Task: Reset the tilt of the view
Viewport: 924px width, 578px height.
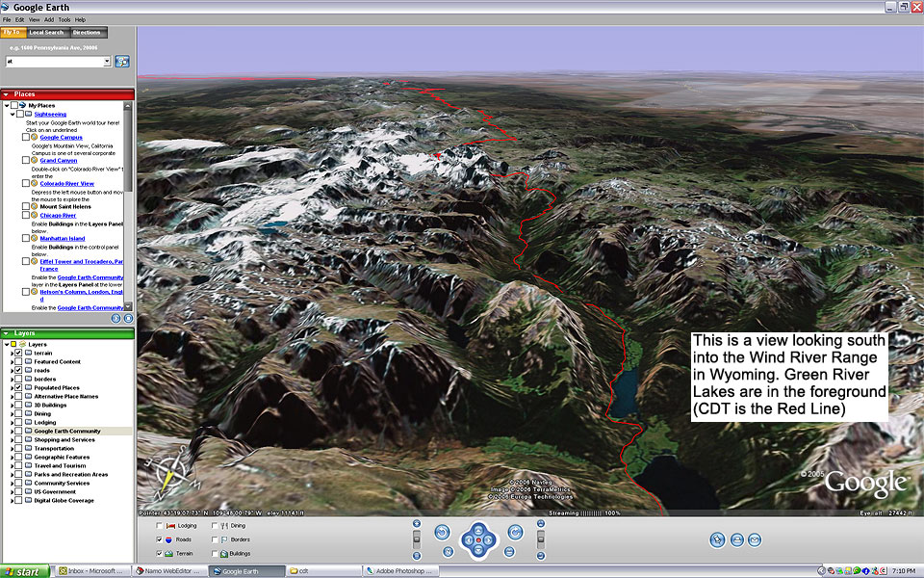Action: click(509, 552)
